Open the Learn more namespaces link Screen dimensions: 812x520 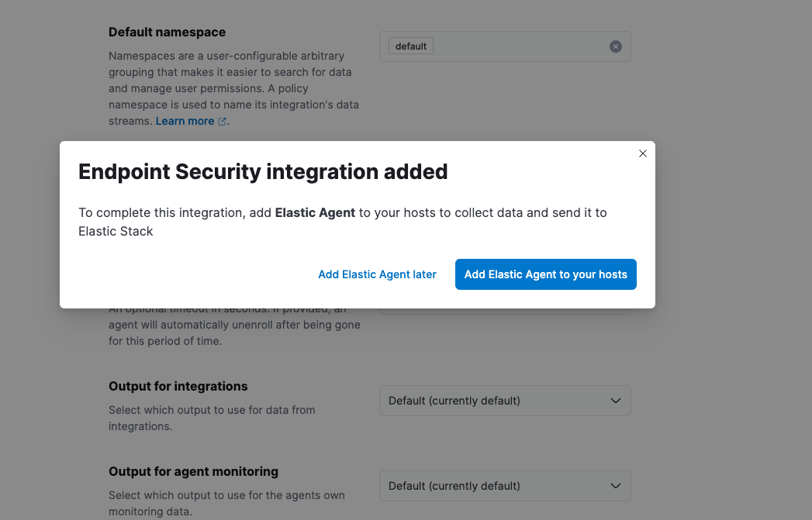185,121
